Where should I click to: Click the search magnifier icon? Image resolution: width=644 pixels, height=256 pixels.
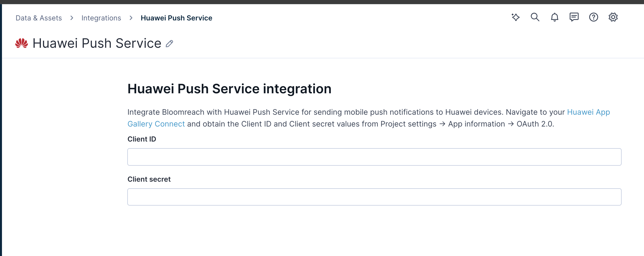coord(535,17)
